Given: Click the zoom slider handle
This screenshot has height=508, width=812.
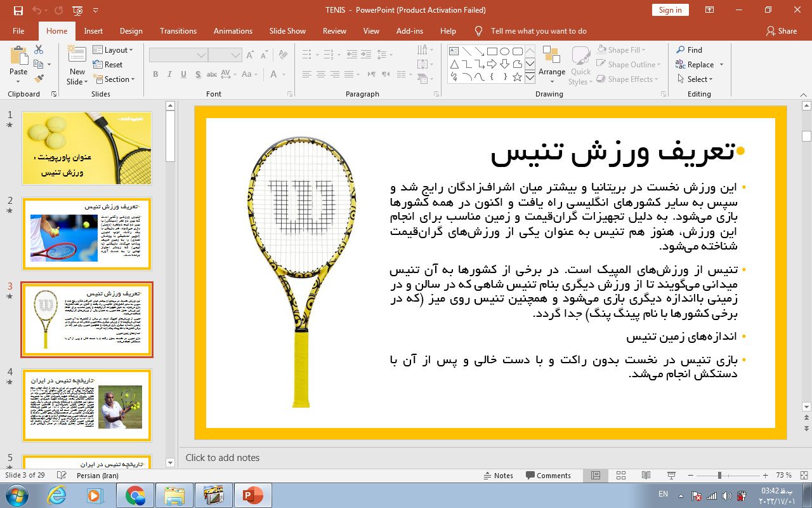Looking at the screenshot, I should 719,475.
